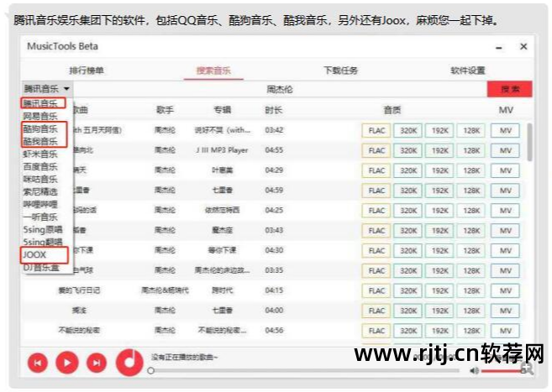Click the red volume slider

pyautogui.click(x=502, y=370)
